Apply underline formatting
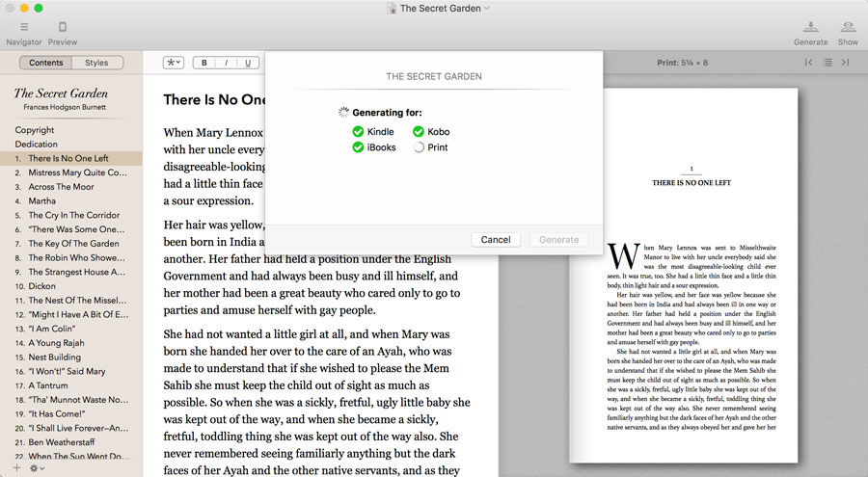Screen dimensions: 868x477 click(x=248, y=63)
